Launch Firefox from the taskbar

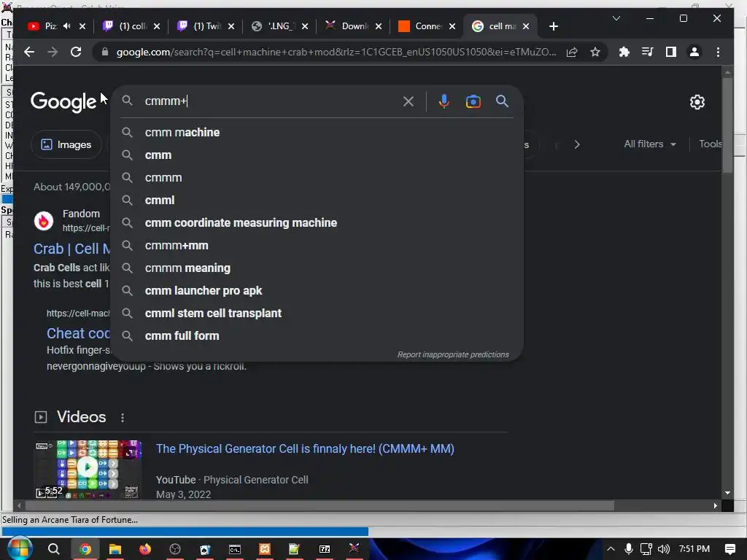145,549
